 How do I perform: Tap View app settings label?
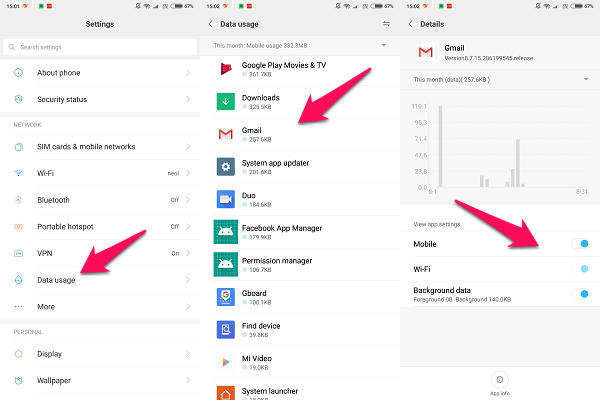click(x=437, y=224)
